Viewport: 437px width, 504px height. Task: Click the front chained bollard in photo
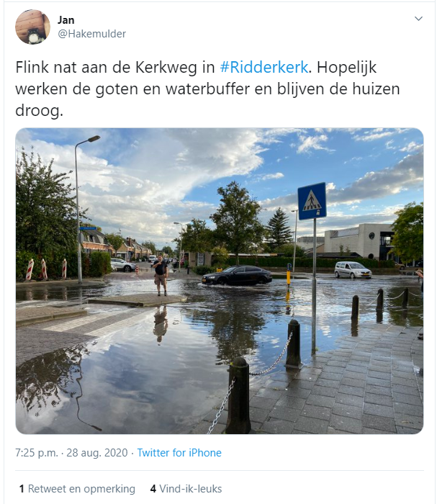(x=239, y=395)
